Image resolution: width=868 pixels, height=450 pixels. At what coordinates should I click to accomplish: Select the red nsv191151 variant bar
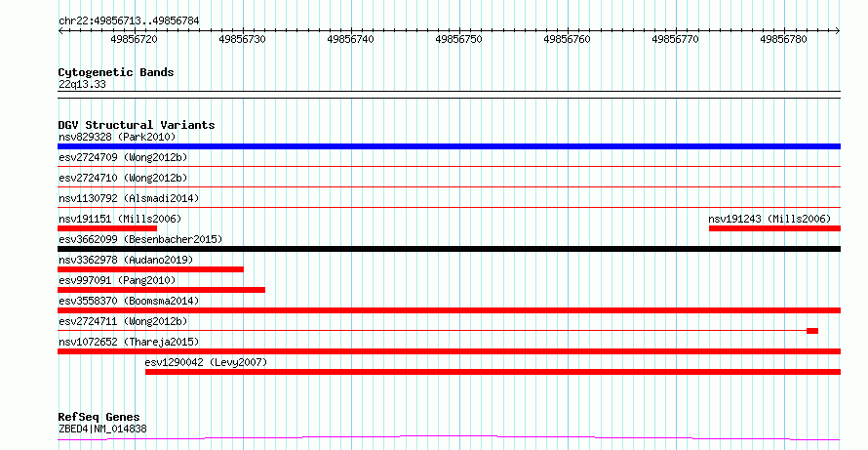107,228
